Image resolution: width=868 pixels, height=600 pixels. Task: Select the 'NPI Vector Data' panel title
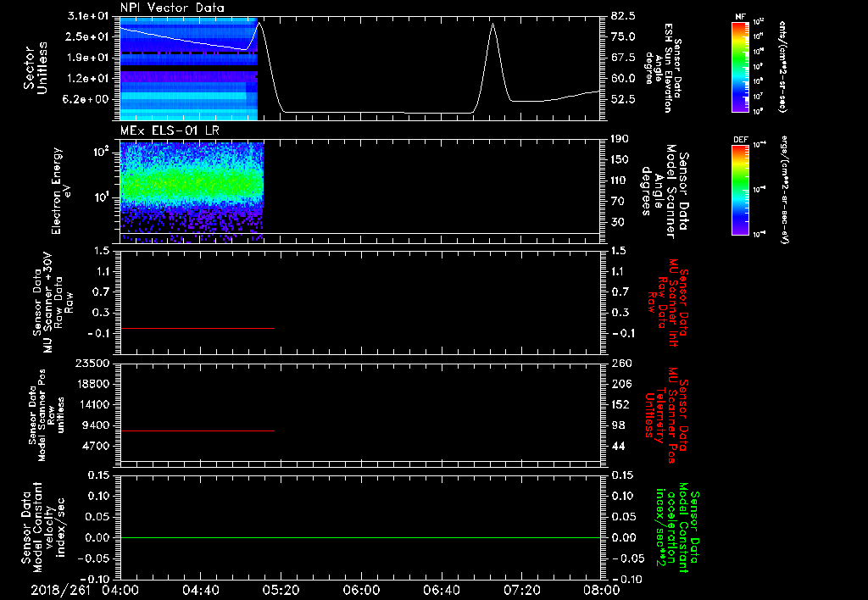172,8
